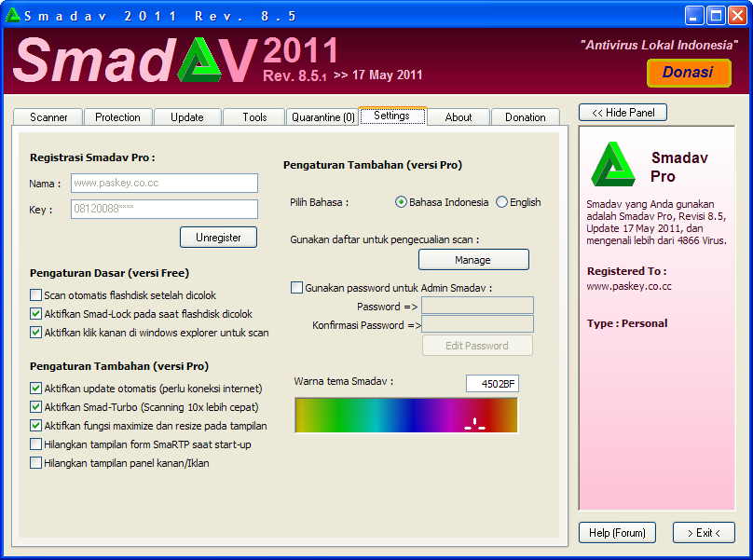Screen dimensions: 753x560
Task: Click the Smadav Pro triangle logo in right panel
Action: coord(612,164)
